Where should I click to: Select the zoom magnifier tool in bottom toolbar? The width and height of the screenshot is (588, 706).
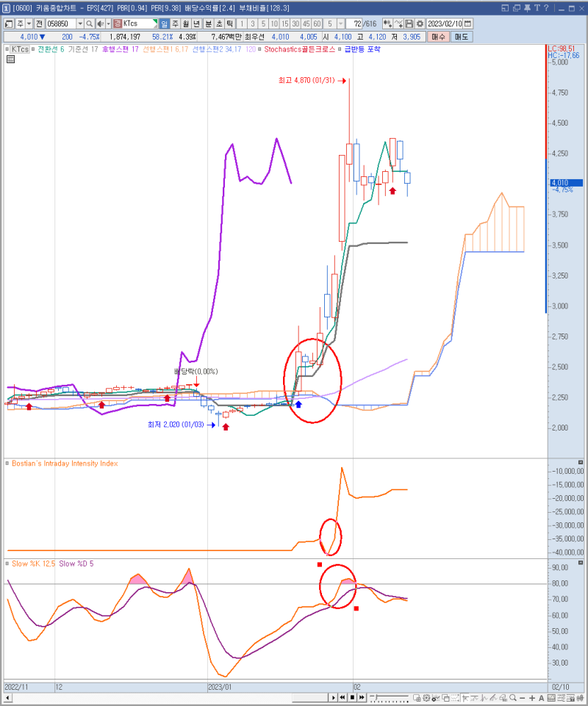coord(512,697)
